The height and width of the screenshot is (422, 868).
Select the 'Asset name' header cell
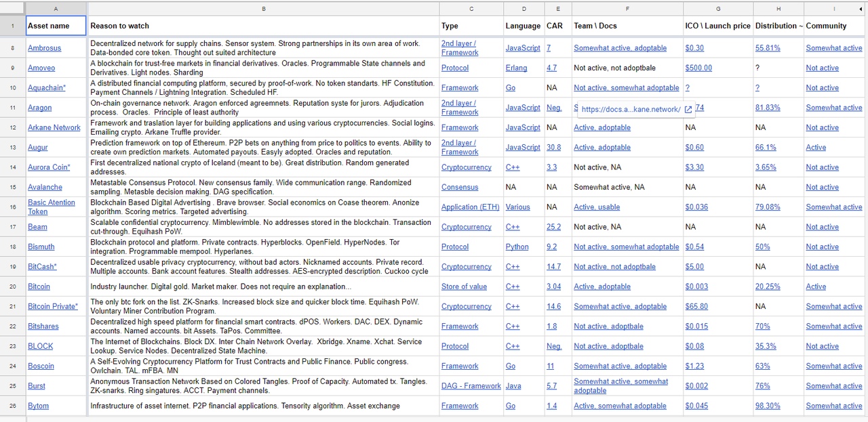click(x=56, y=26)
